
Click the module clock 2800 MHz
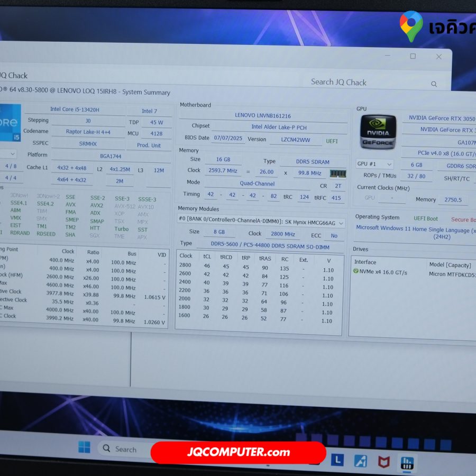pos(283,234)
